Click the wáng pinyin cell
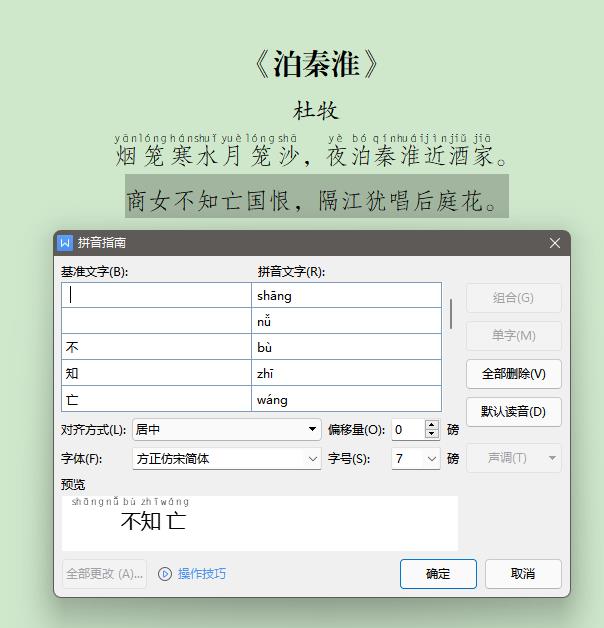The image size is (604, 628). (346, 399)
